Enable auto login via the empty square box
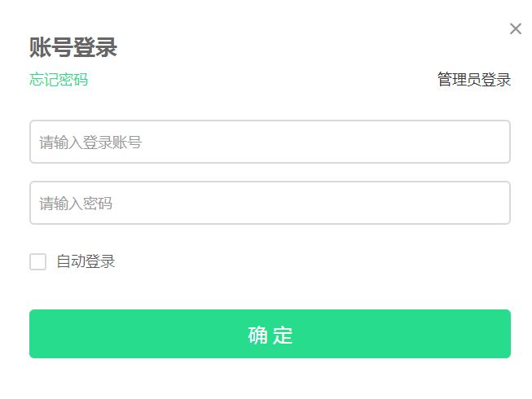The height and width of the screenshot is (399, 532). pos(38,261)
